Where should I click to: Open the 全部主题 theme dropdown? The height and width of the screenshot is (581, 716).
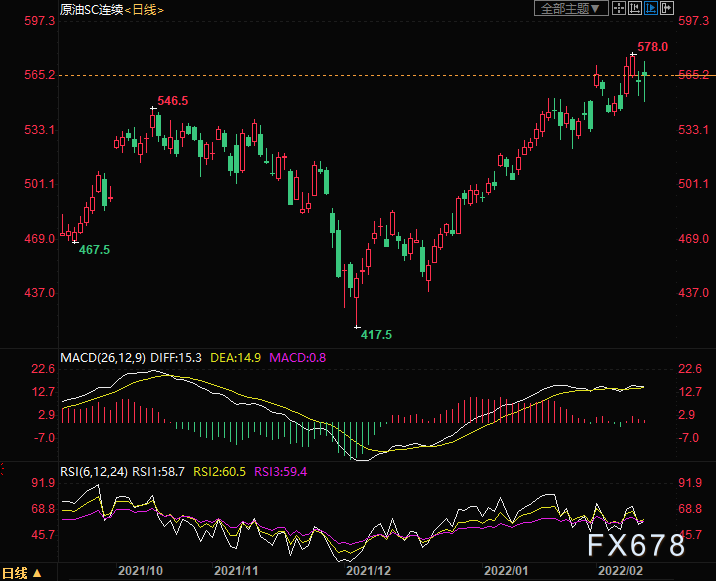571,8
